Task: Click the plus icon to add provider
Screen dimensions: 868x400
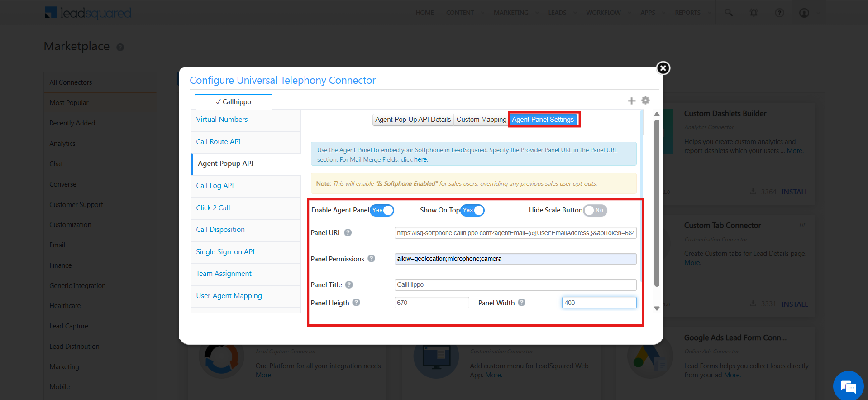Action: (632, 101)
